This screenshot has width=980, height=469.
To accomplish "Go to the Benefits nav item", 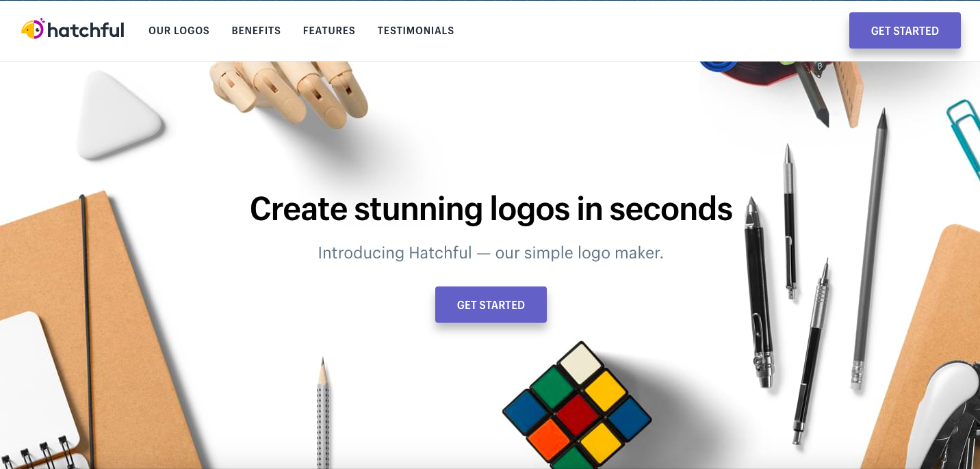I will [257, 31].
